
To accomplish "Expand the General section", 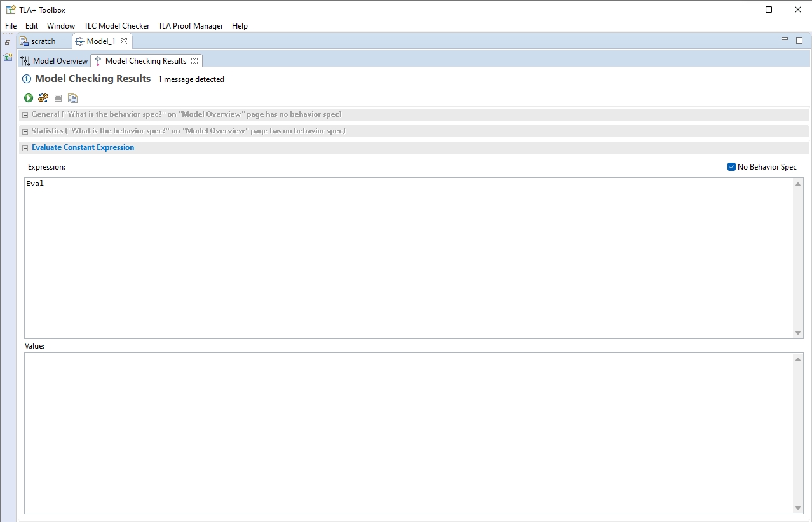I will [24, 115].
